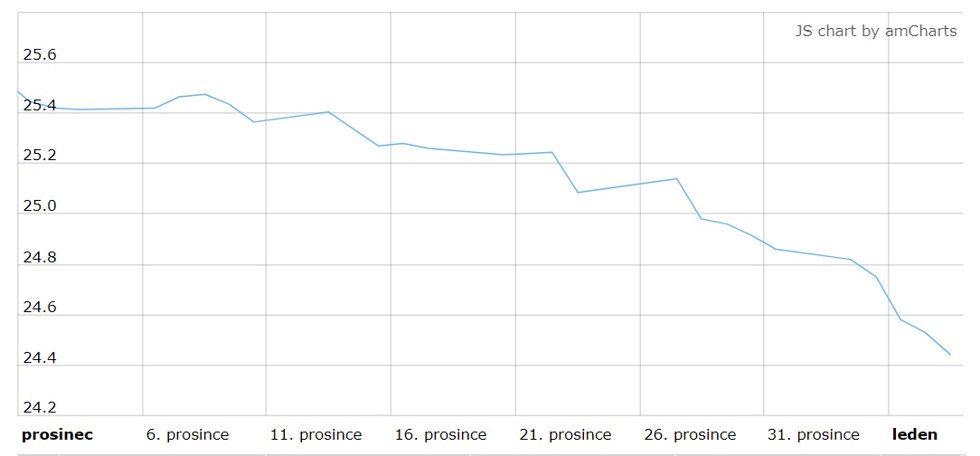Click the line's peak just after 6. prosince
Viewport: 980px width, 456px height.
pyautogui.click(x=205, y=94)
